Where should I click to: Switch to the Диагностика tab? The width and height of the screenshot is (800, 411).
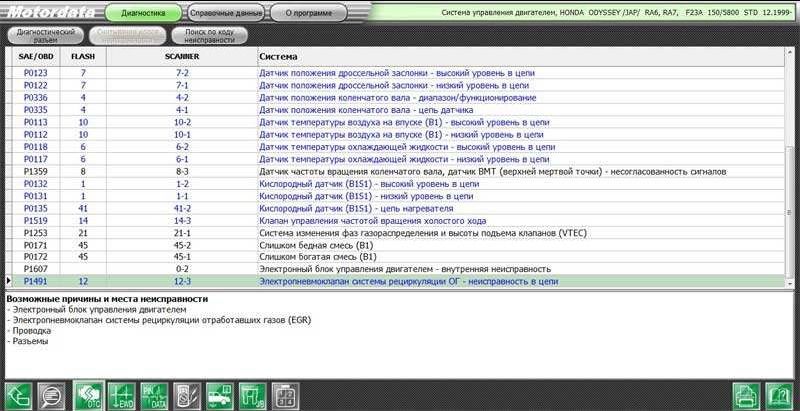(143, 13)
